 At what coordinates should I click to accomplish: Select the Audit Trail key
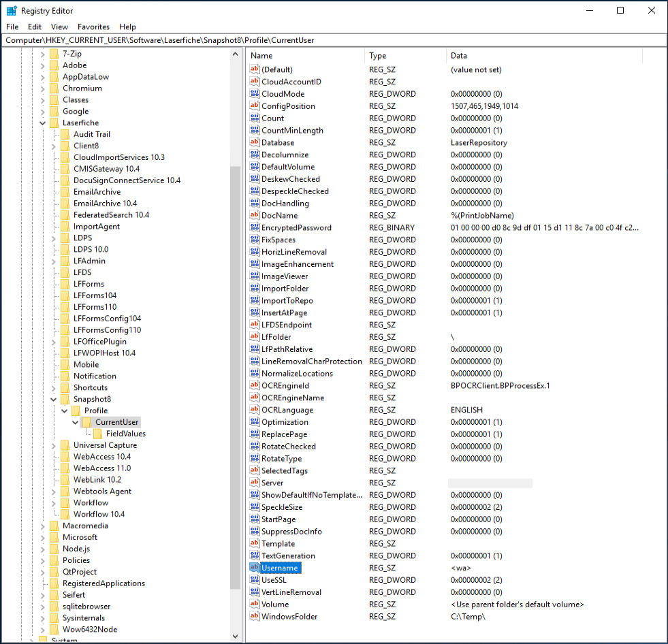92,134
